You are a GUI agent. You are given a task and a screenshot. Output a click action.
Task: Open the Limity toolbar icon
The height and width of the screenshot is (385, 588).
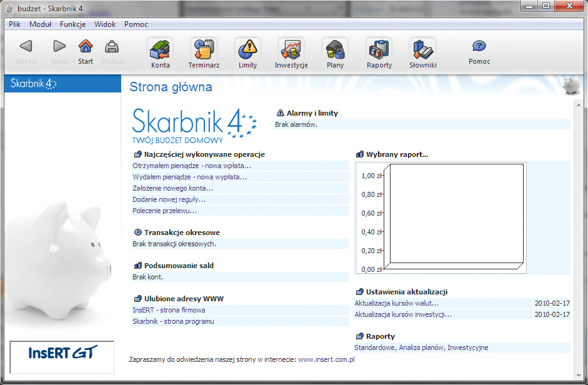coord(247,53)
